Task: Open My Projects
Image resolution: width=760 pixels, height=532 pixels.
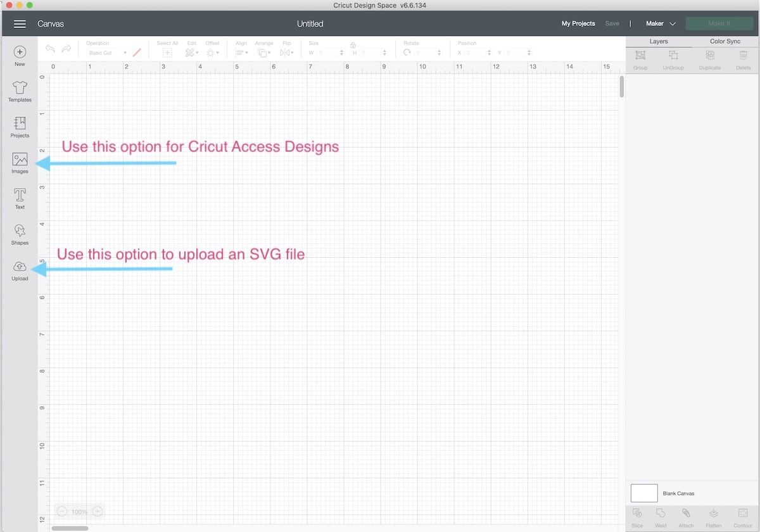Action: (x=578, y=23)
